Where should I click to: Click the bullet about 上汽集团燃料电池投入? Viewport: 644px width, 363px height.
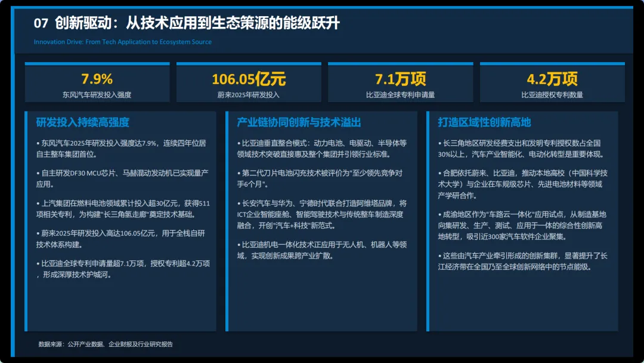[123, 209]
